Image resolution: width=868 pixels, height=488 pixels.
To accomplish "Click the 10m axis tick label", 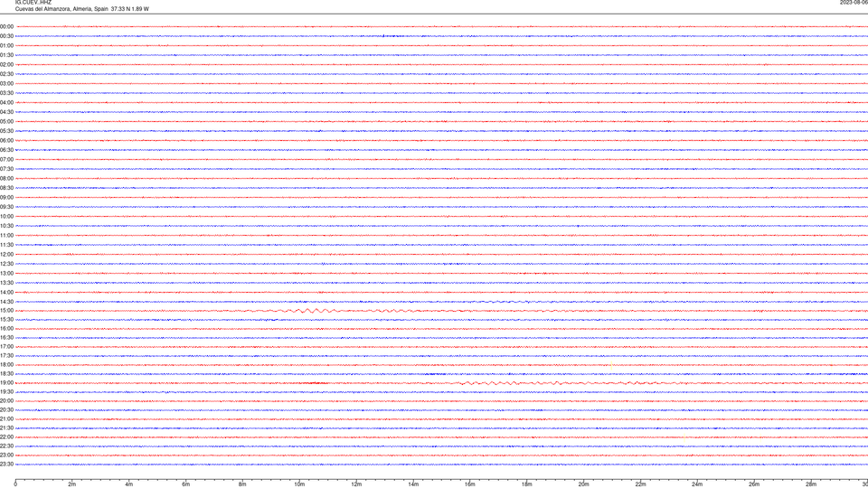I will (x=299, y=484).
